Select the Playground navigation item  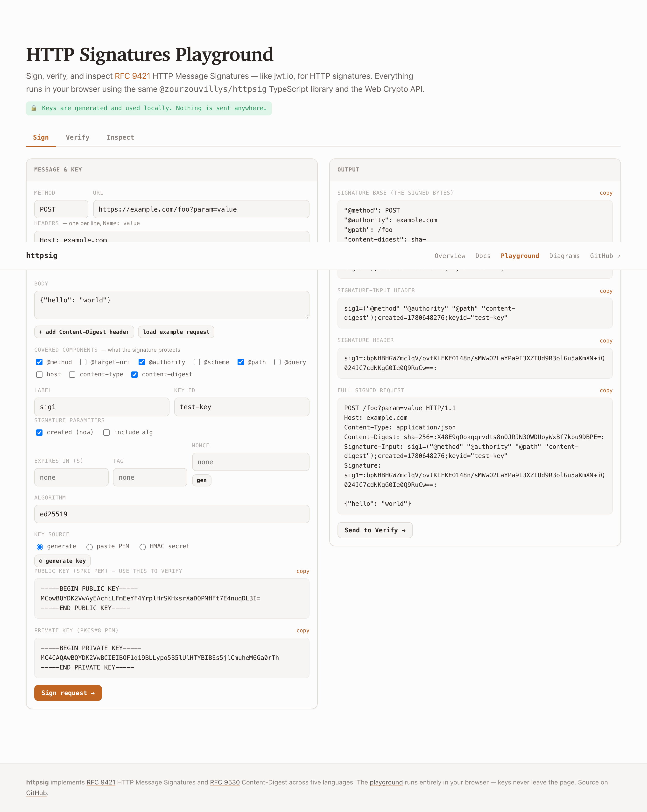coord(520,256)
